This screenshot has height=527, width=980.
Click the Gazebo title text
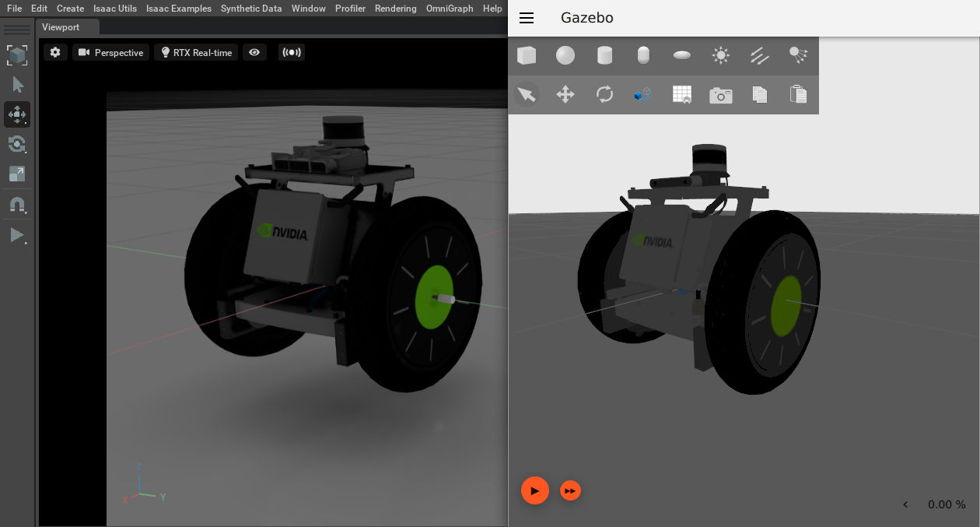587,18
